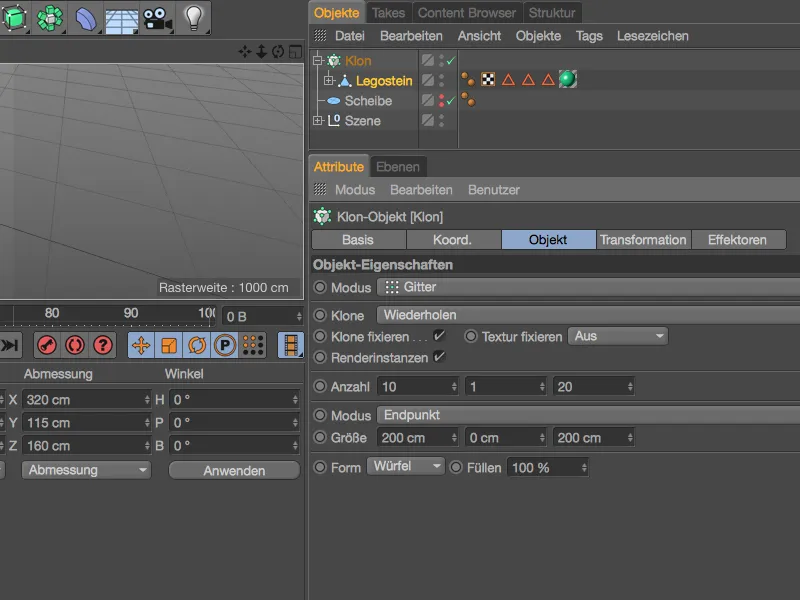Screen dimensions: 800x600
Task: Click the X Abmessung field showing 320 cm
Action: [x=85, y=398]
